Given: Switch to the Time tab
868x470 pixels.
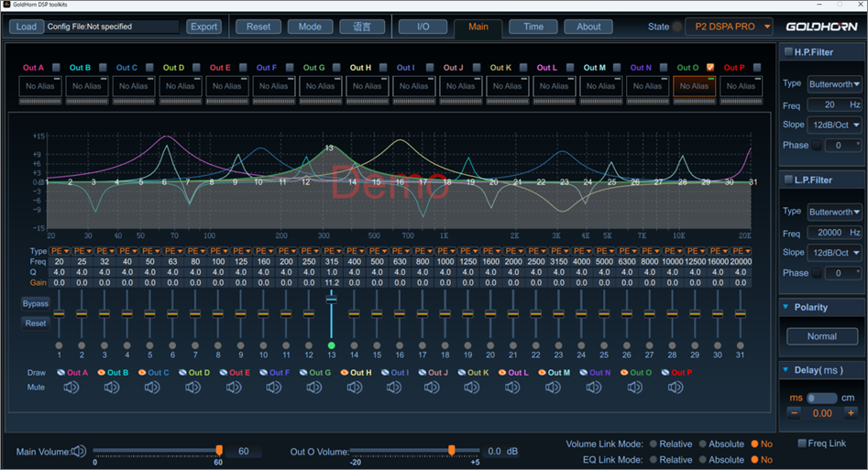Looking at the screenshot, I should pyautogui.click(x=533, y=27).
